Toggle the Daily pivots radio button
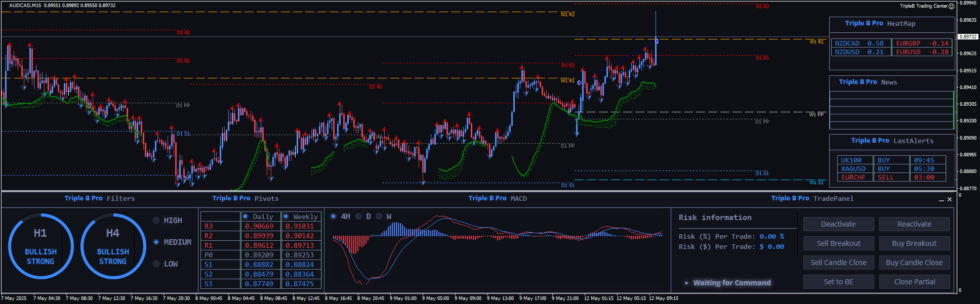 click(x=246, y=216)
